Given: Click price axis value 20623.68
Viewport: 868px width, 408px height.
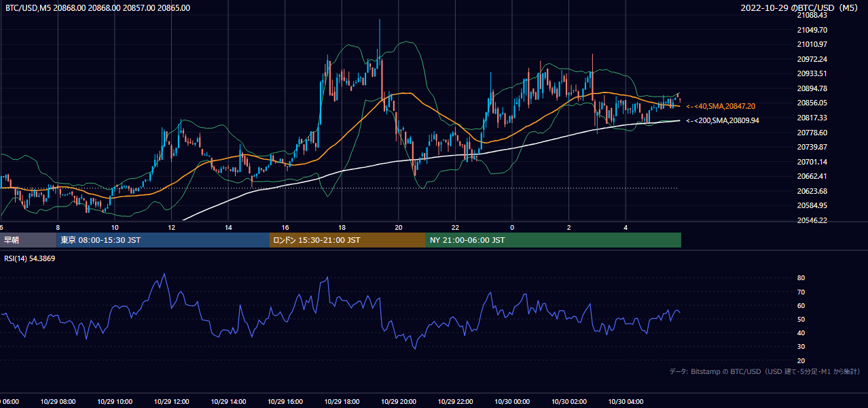Looking at the screenshot, I should (812, 191).
